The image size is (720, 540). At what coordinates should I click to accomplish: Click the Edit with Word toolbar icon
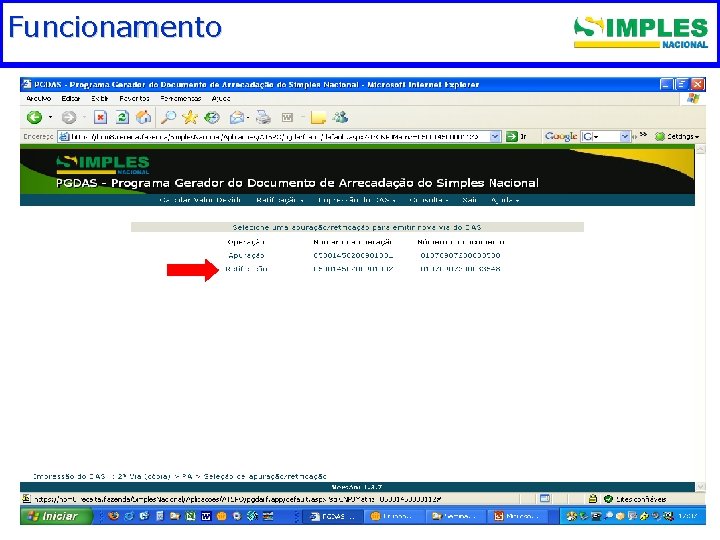pyautogui.click(x=287, y=118)
